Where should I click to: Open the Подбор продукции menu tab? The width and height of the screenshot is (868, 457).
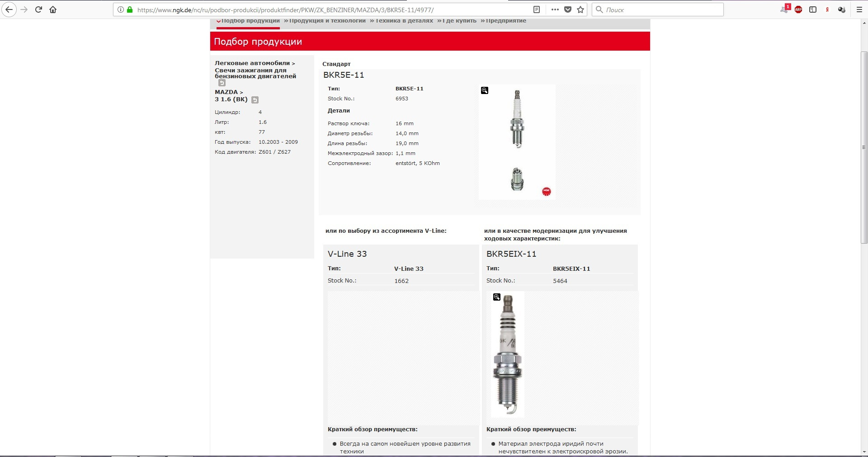point(250,21)
